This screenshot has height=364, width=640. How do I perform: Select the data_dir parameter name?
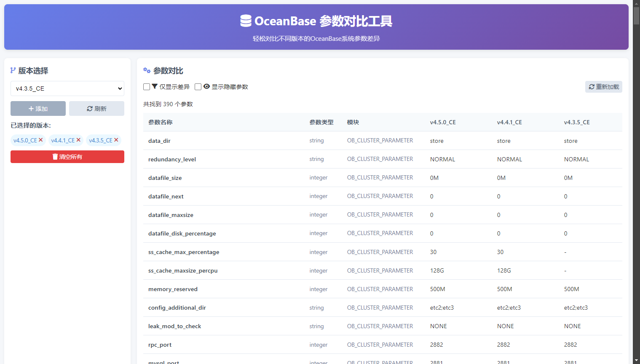[x=159, y=141]
